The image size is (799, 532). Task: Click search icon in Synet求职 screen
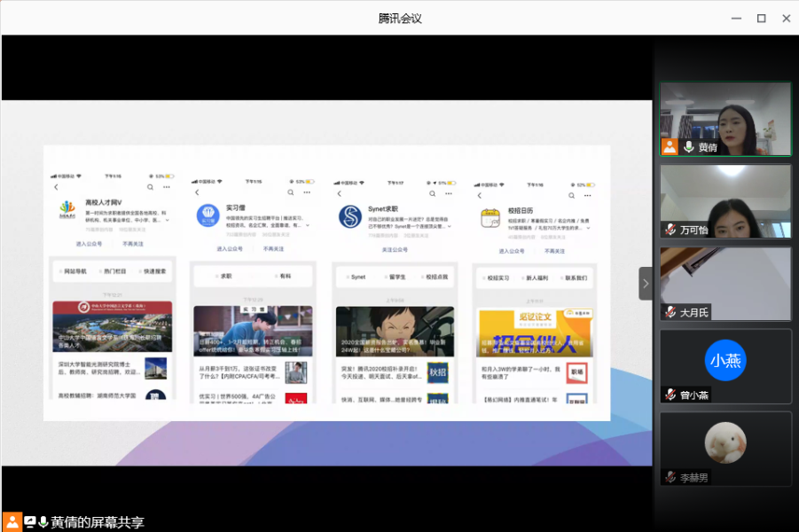[432, 193]
